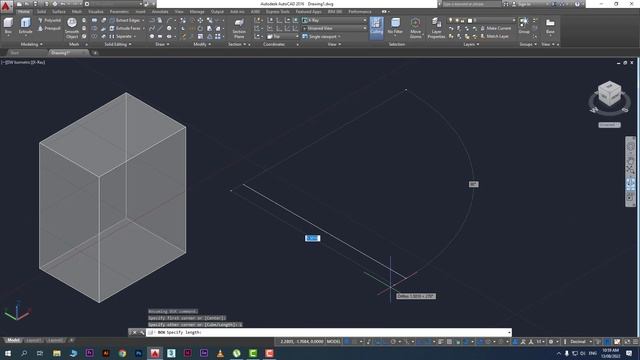
Task: Open the Unsaved View dropdown
Action: pyautogui.click(x=334, y=28)
